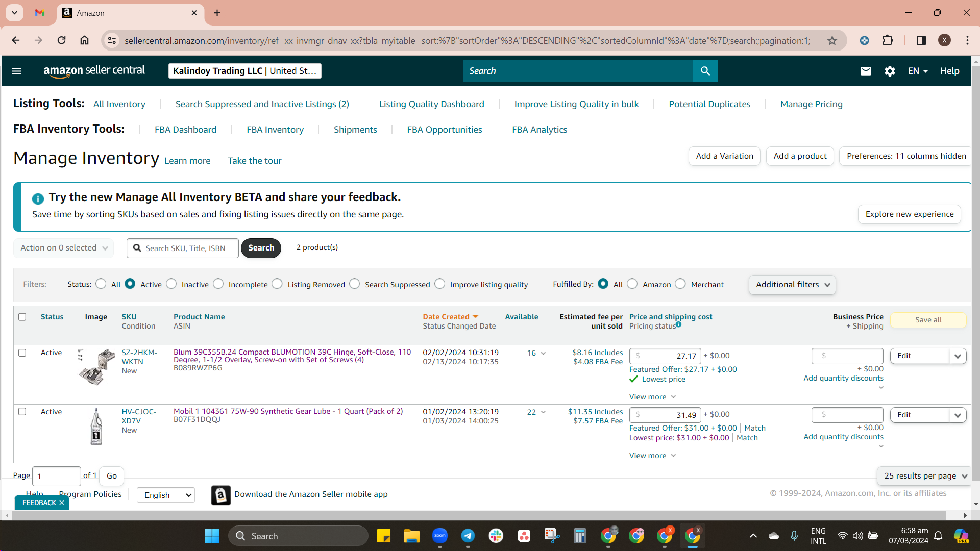Choose the All status radio button
Image resolution: width=980 pixels, height=551 pixels.
click(x=101, y=284)
